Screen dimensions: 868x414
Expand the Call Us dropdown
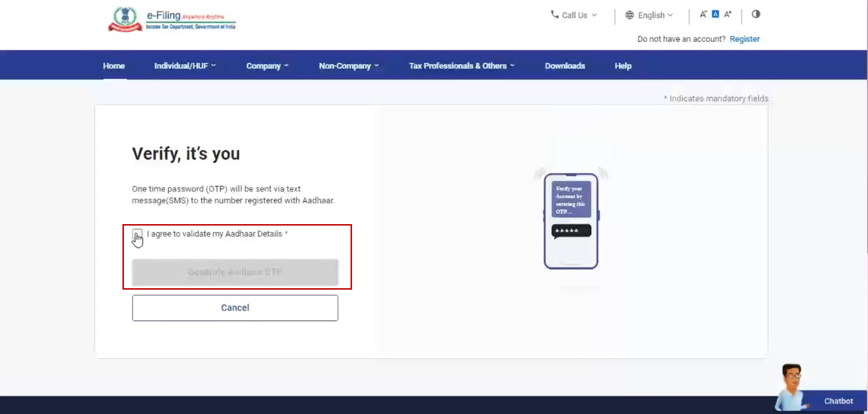574,15
